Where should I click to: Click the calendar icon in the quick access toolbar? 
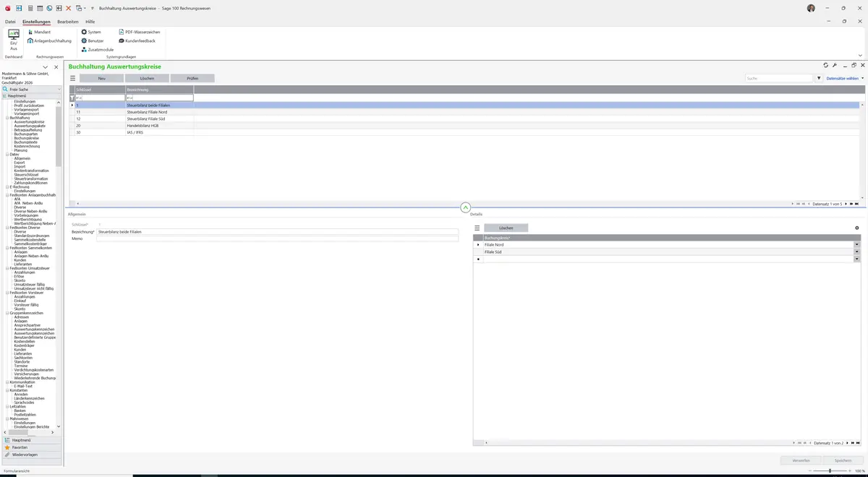(x=40, y=7)
